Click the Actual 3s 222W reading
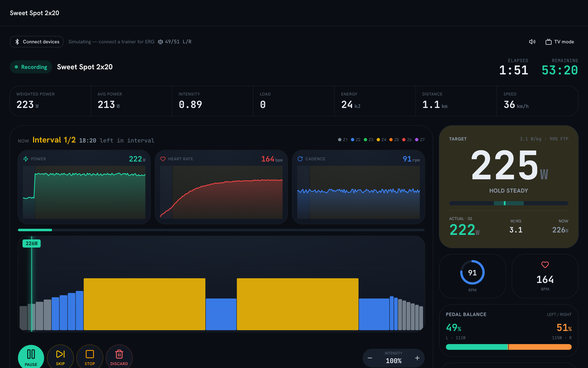The width and height of the screenshot is (588, 368). (x=464, y=230)
